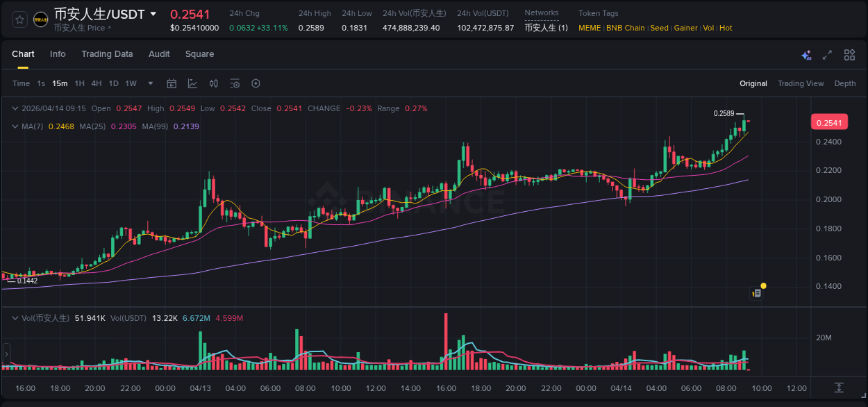Toggle the favorite star for 币安人生/USDT
Image resolution: width=868 pixels, height=407 pixels.
coord(19,19)
